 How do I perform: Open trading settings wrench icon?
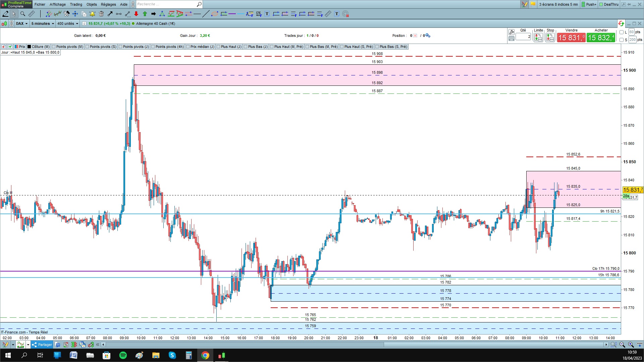[x=512, y=32]
